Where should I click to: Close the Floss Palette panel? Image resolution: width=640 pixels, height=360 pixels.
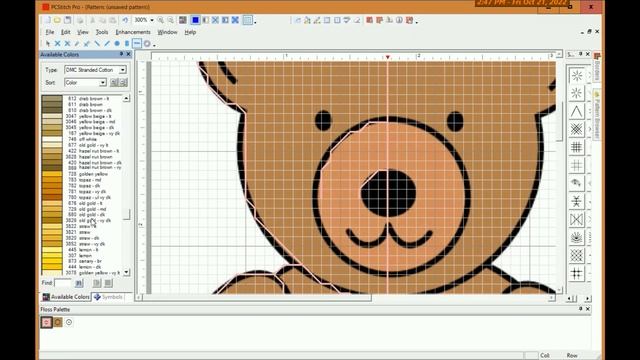(587, 309)
